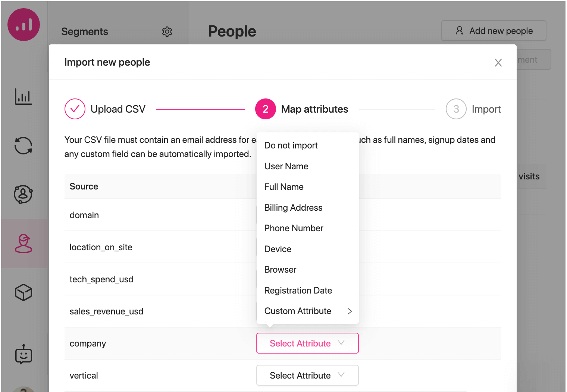Choose Browser attribute
This screenshot has height=392, width=567.
click(x=308, y=270)
